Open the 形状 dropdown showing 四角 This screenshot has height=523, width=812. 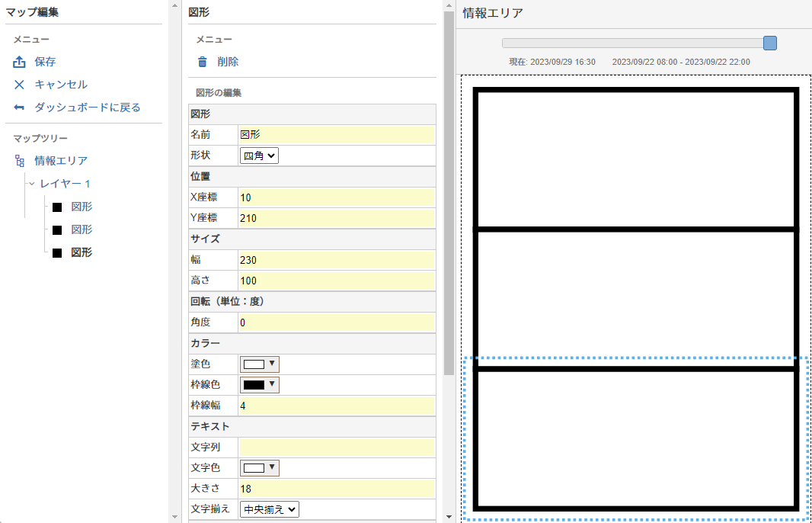tap(259, 156)
